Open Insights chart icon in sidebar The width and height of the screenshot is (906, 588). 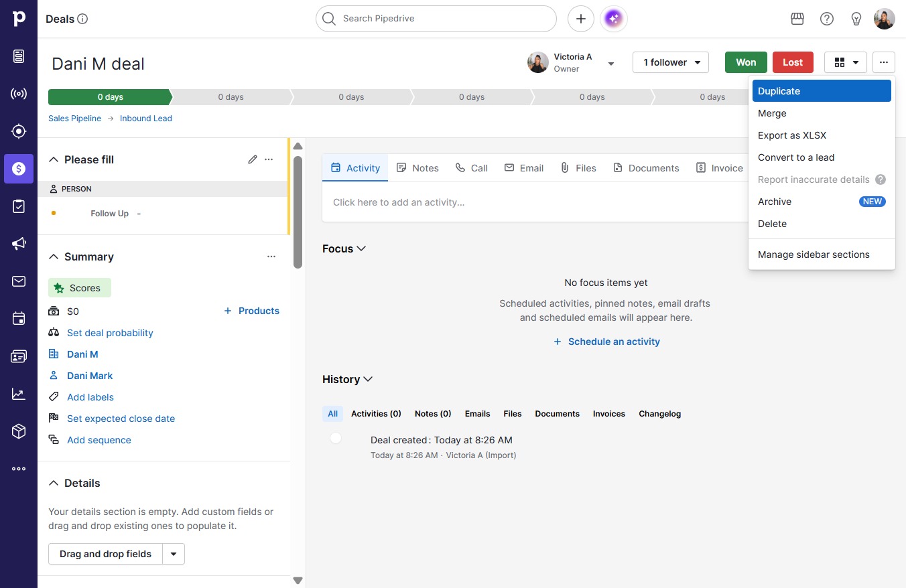click(19, 394)
